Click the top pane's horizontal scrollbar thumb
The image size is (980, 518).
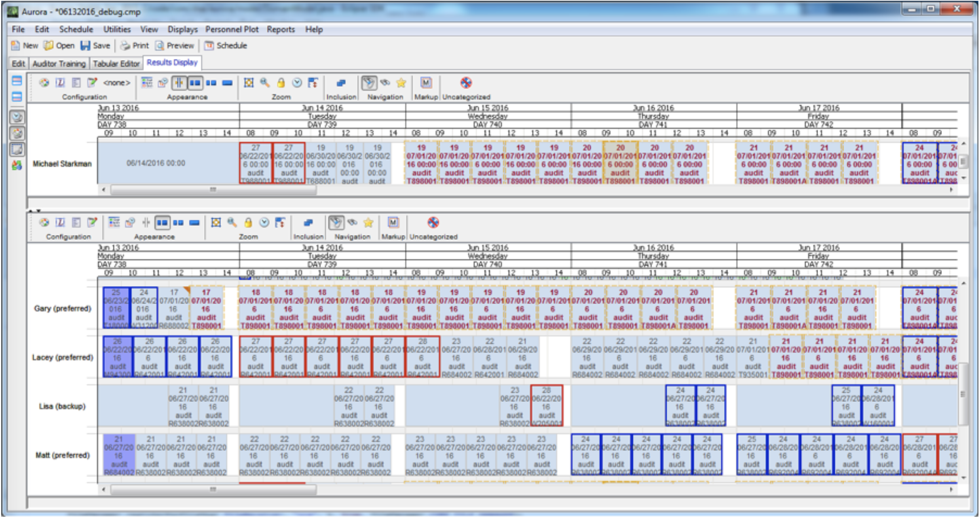click(x=213, y=190)
